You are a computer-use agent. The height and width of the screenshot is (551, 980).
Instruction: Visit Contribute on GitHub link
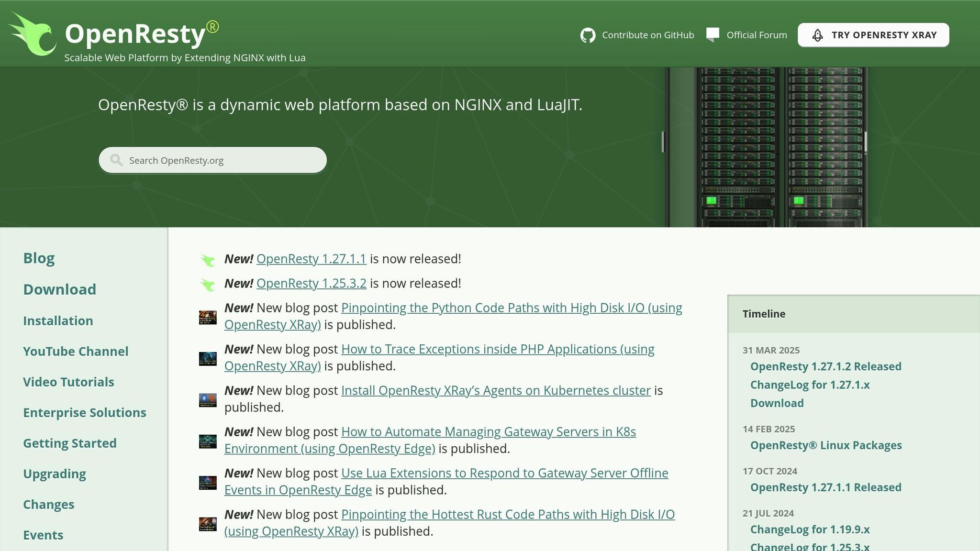[x=647, y=35]
